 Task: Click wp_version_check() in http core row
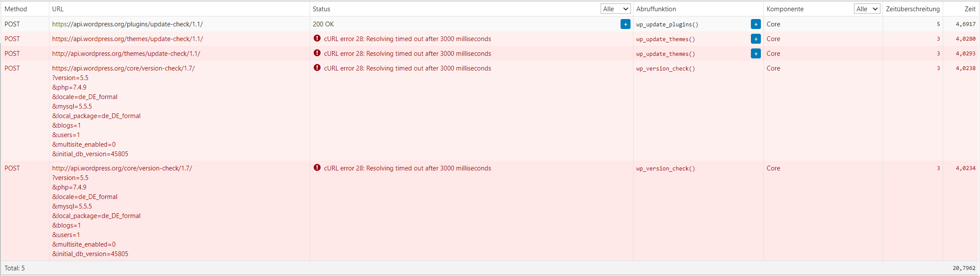pos(665,169)
